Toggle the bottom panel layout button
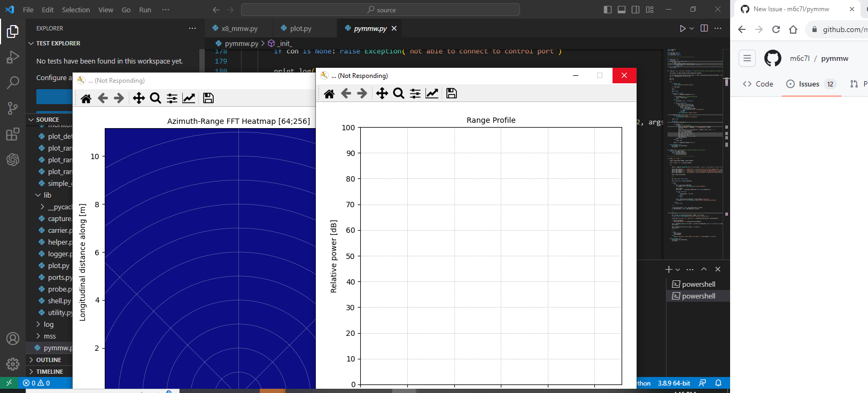The height and width of the screenshot is (393, 868). (x=622, y=10)
